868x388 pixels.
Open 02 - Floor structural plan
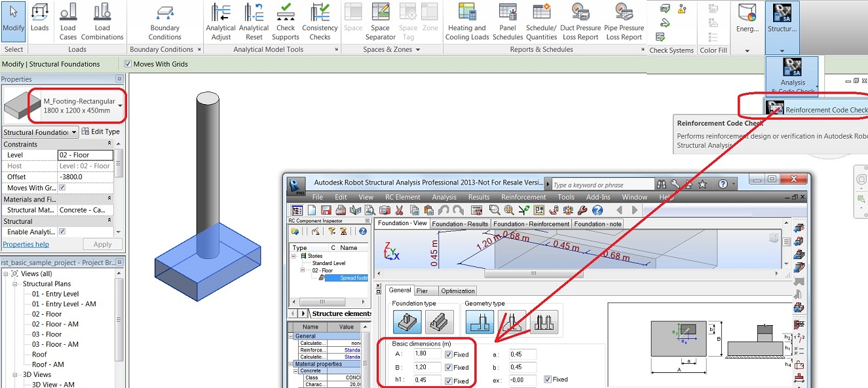pyautogui.click(x=47, y=314)
